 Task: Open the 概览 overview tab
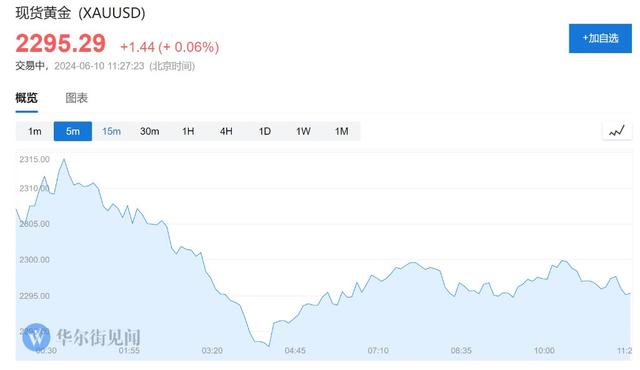[27, 98]
